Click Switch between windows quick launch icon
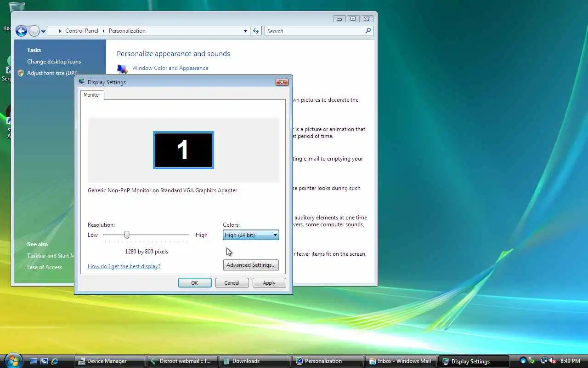The image size is (588, 368). coord(44,362)
